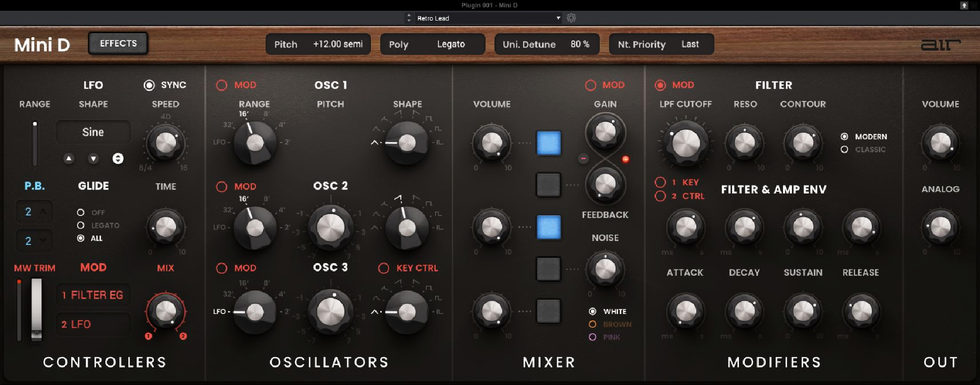Click the Glide TIME knob
Viewport: 980px width, 385px height.
[166, 227]
